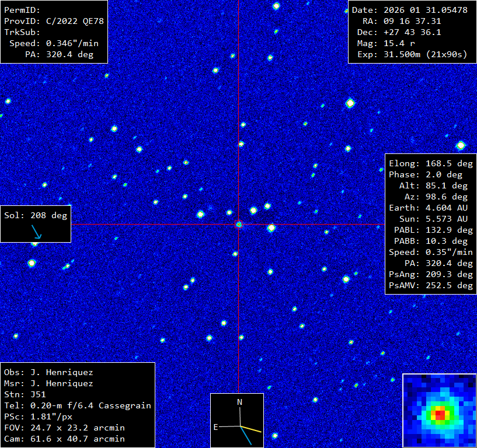
Task: Click the Obs: J. Henriquez line
Action: pyautogui.click(x=48, y=372)
